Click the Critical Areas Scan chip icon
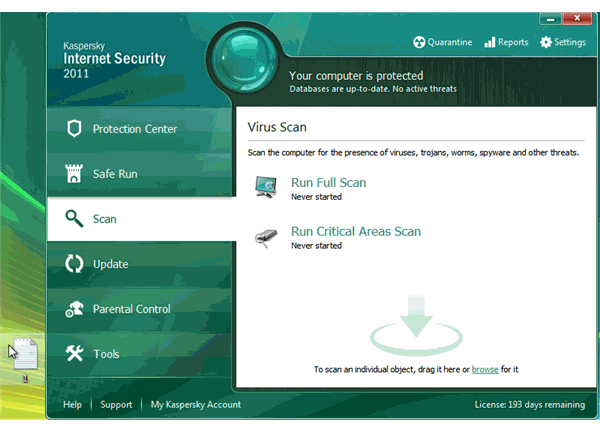The height and width of the screenshot is (430, 600). tap(266, 238)
